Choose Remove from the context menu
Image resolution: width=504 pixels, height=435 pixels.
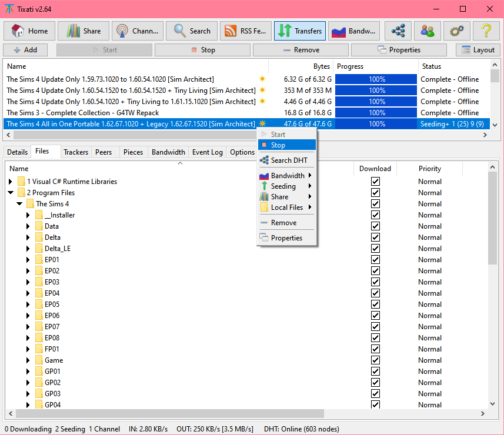coord(287,223)
